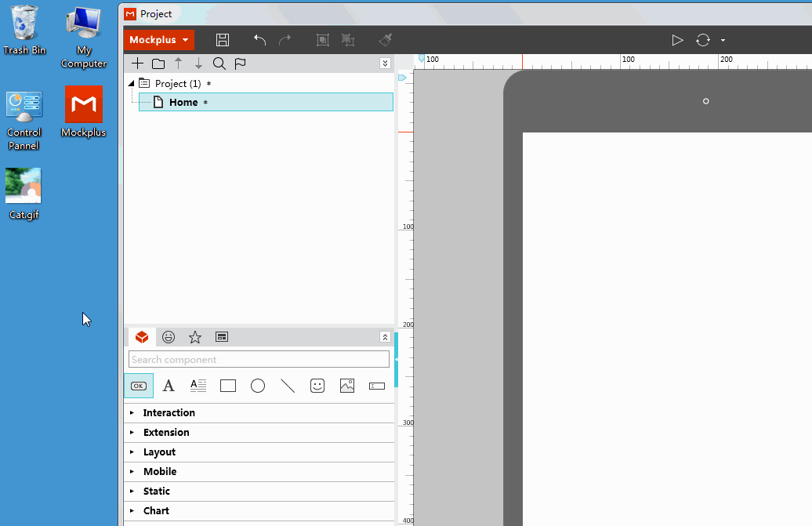Move the page up with the up arrow
This screenshot has height=526, width=812.
pyautogui.click(x=178, y=63)
